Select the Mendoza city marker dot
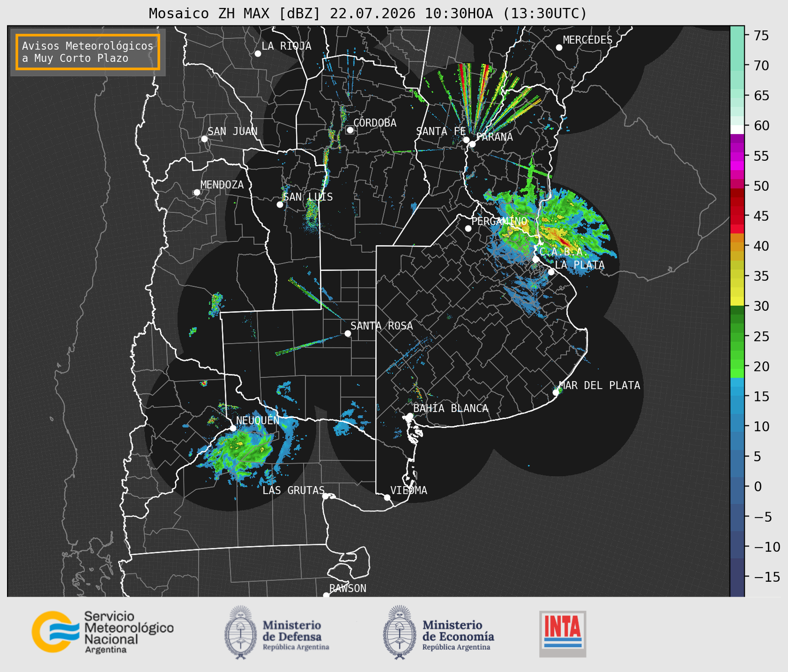Viewport: 788px width, 672px height. (x=197, y=193)
